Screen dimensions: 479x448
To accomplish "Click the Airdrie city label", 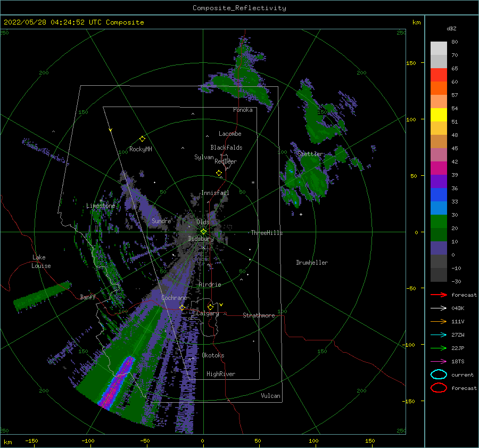I will click(x=210, y=284).
